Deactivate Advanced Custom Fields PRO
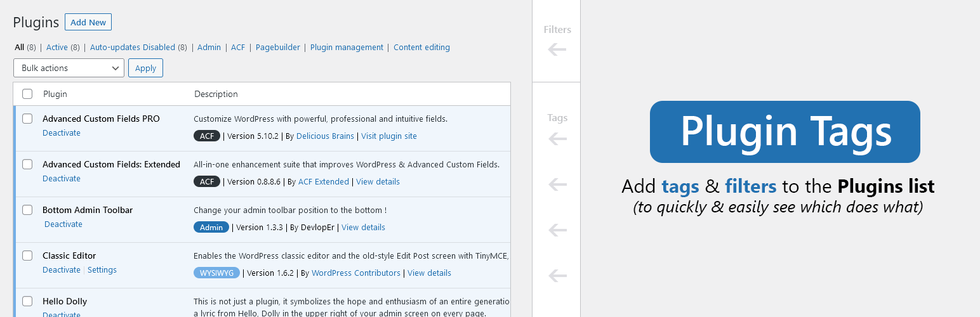 (x=62, y=133)
